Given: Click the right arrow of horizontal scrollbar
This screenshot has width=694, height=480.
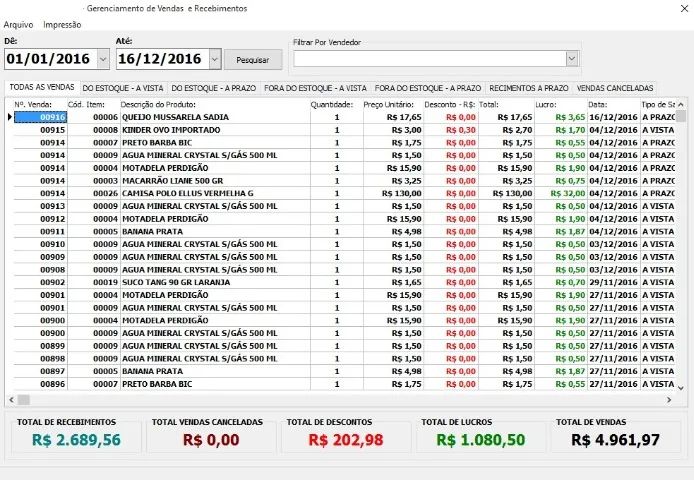Looking at the screenshot, I should point(669,400).
